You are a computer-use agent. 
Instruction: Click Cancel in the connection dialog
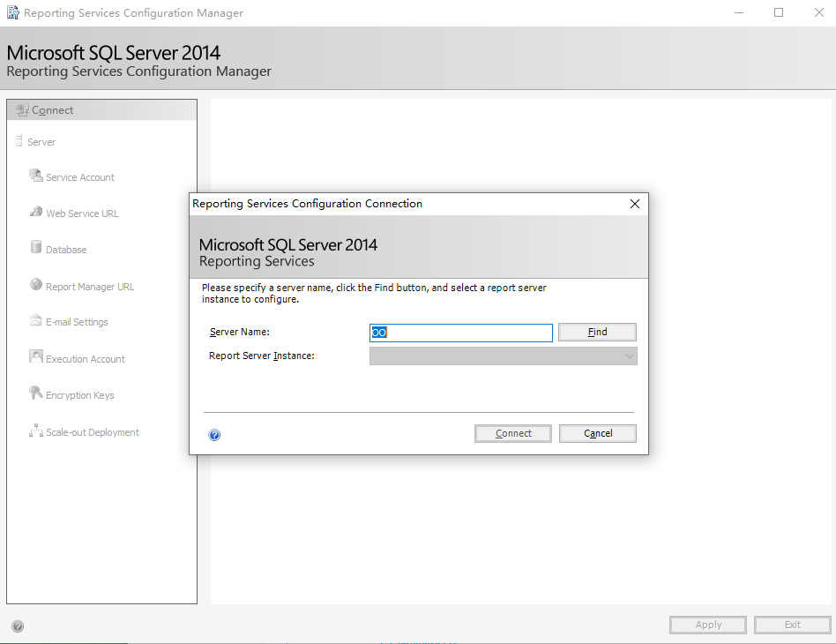[598, 433]
